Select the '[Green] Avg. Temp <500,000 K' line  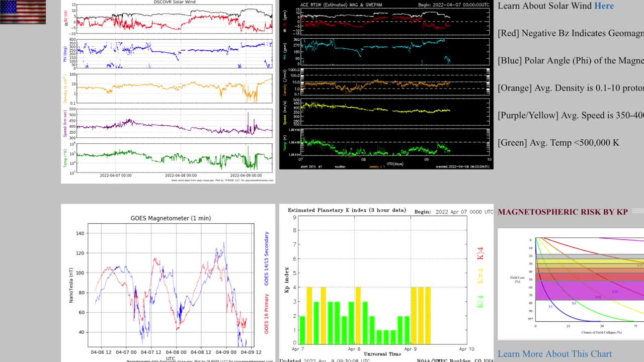coord(558,143)
